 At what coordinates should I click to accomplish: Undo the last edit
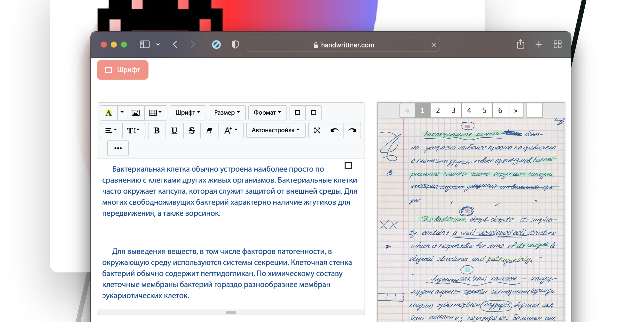click(x=334, y=130)
